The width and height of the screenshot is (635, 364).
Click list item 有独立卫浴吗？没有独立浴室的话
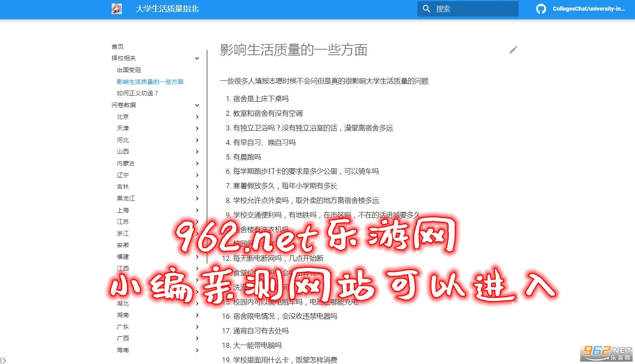pyautogui.click(x=313, y=128)
